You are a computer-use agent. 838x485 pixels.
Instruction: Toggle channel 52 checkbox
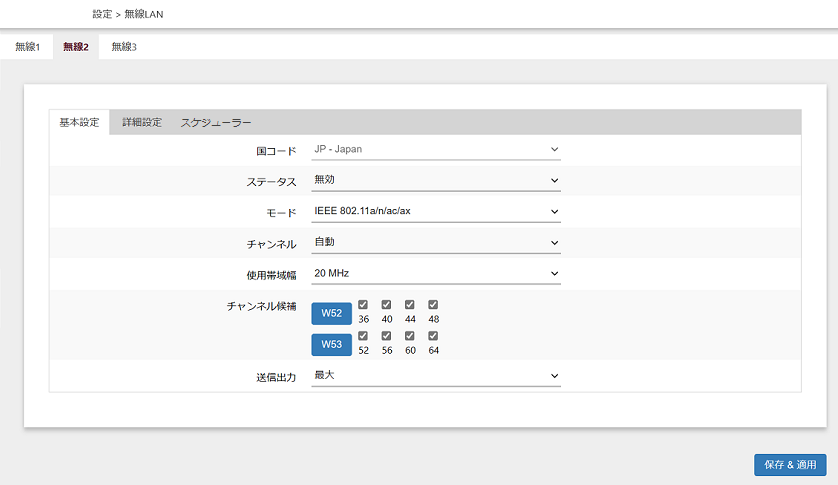(x=363, y=336)
